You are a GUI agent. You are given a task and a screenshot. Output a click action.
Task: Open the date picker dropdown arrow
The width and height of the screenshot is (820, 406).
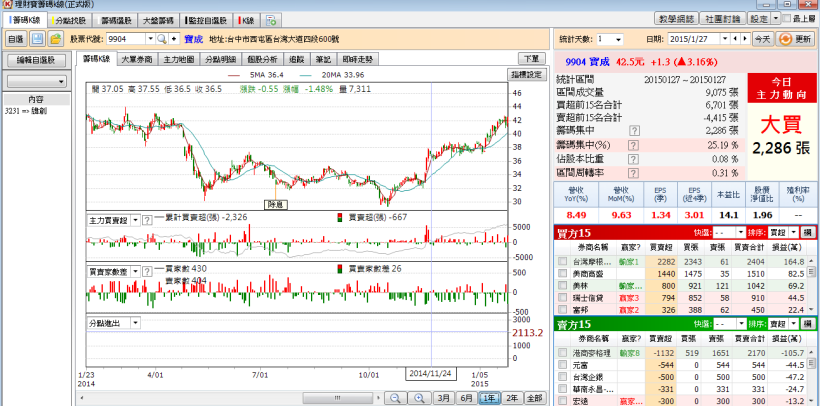tap(725, 39)
